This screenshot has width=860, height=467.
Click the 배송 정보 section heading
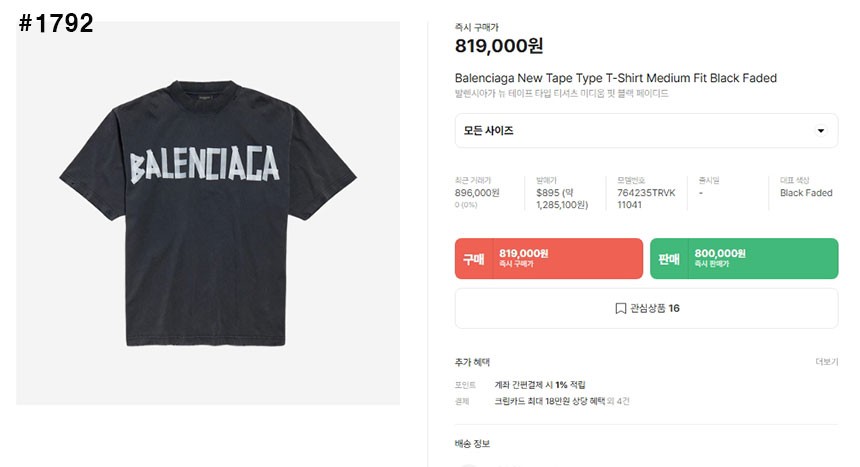coord(472,443)
